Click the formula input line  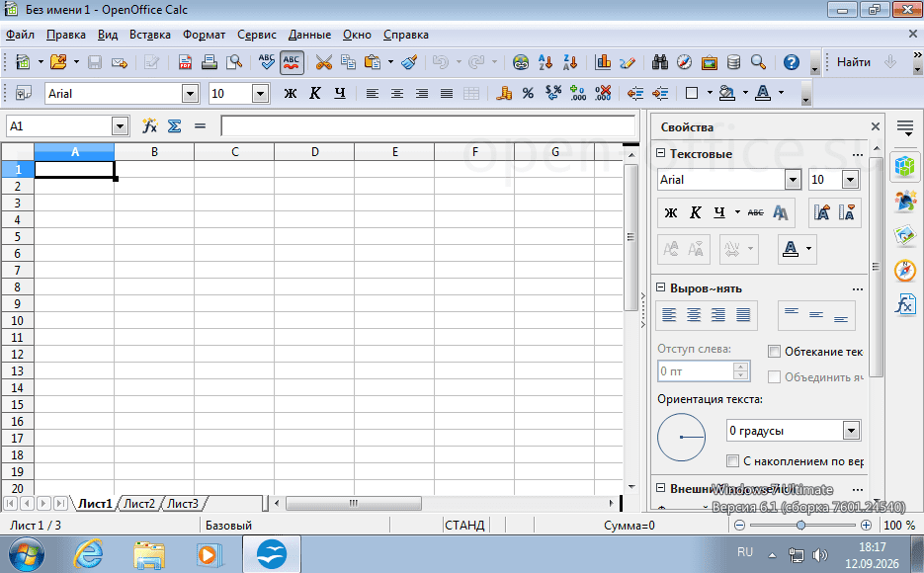429,126
